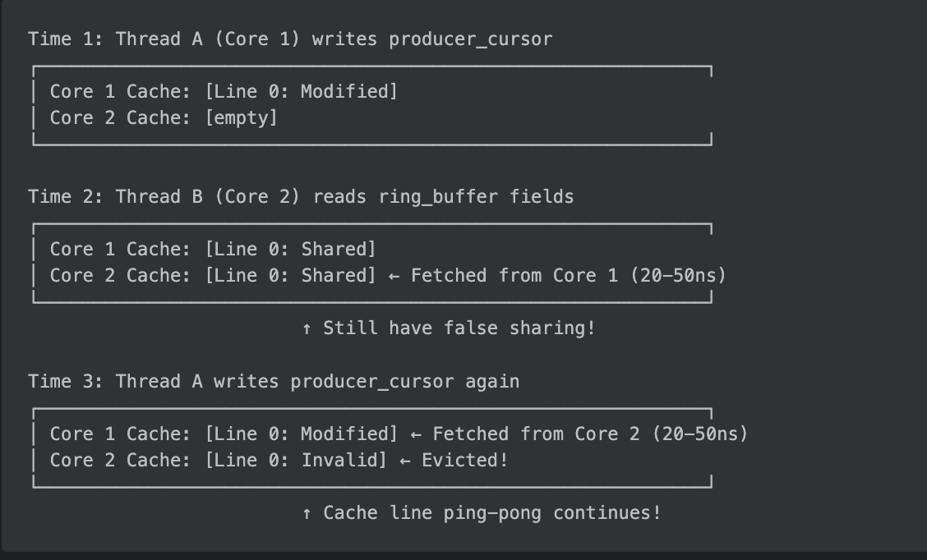Click Core 1's "[Line 0: Shared]" state
The image size is (927, 560).
290,249
